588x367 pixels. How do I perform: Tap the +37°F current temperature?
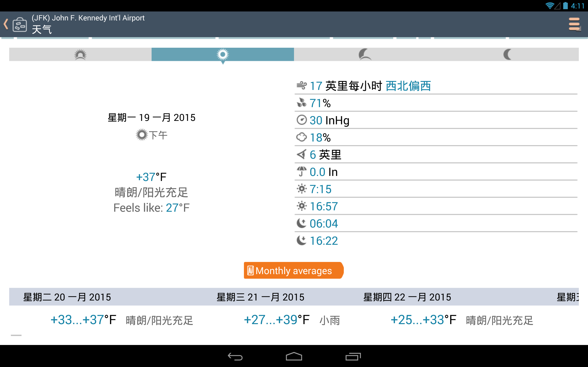(151, 177)
